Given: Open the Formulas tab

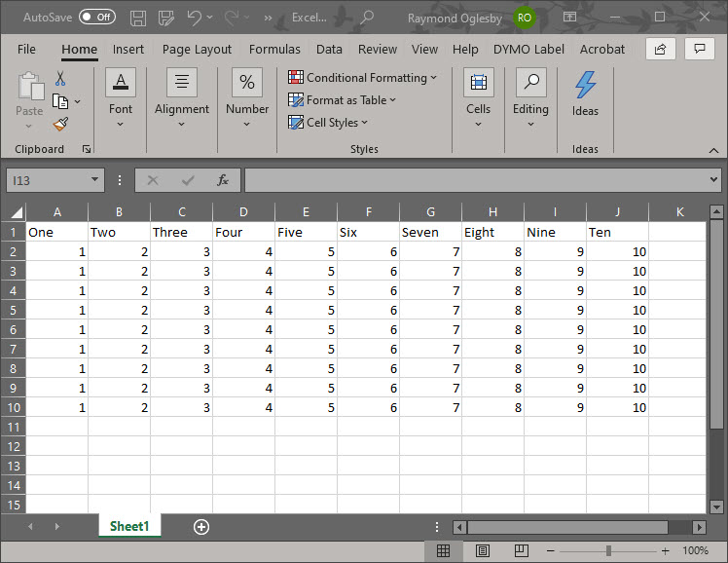Looking at the screenshot, I should pos(274,50).
